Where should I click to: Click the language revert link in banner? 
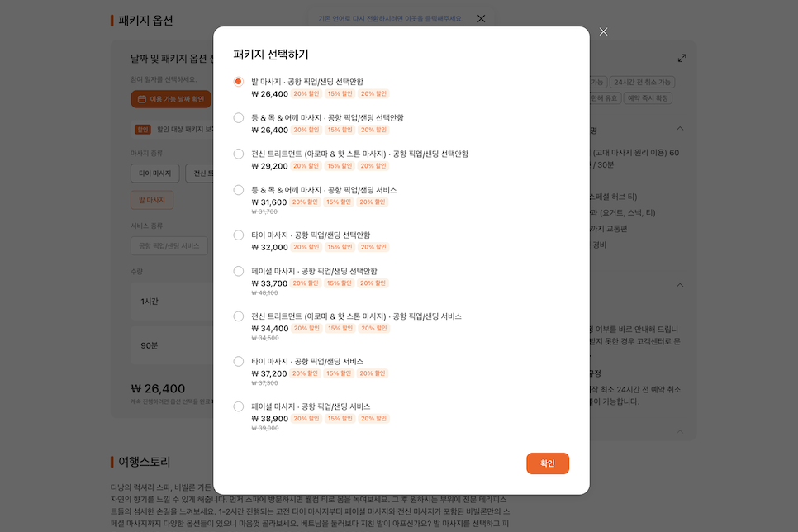pyautogui.click(x=391, y=19)
